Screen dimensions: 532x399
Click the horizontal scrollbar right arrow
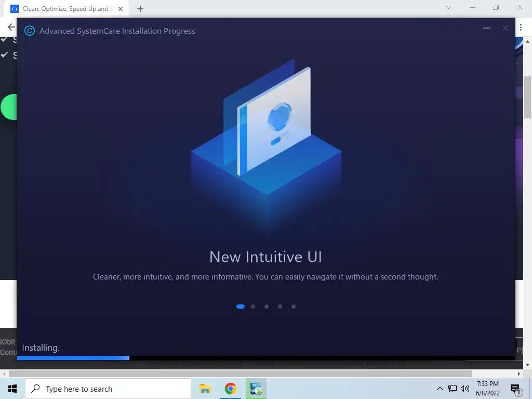(x=519, y=374)
